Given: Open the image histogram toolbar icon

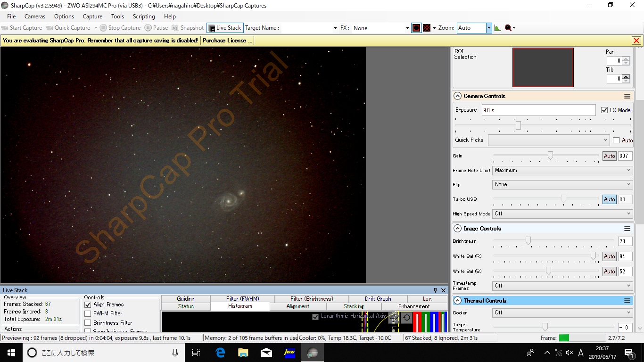Looking at the screenshot, I should point(498,28).
